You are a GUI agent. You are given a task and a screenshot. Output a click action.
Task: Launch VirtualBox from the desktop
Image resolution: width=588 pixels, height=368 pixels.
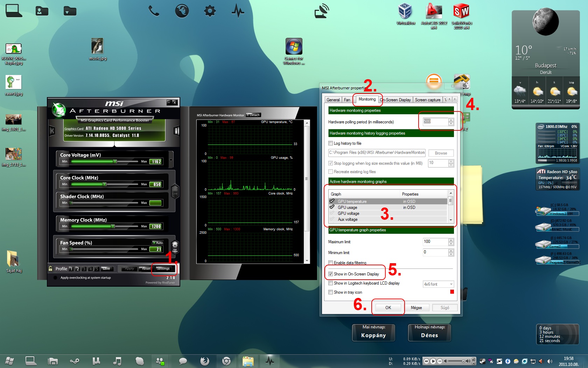405,14
